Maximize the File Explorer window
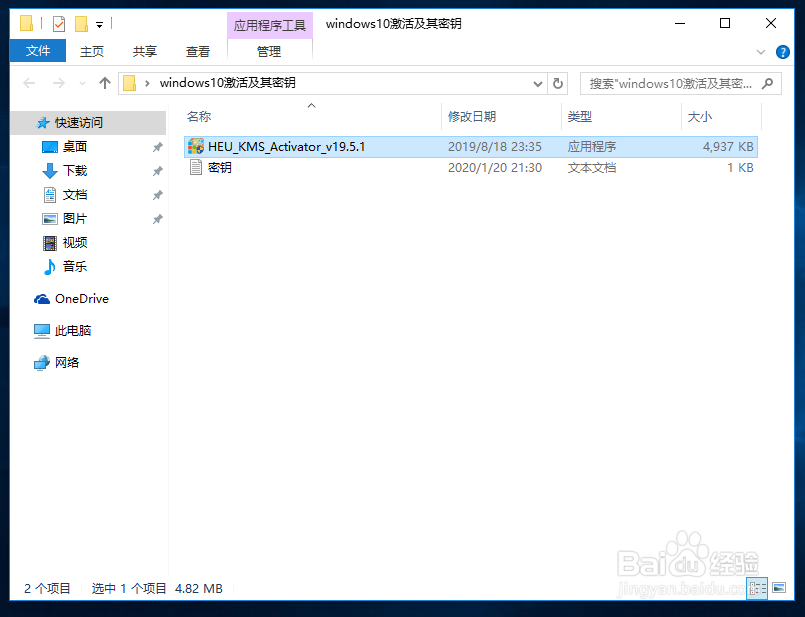Screen dimensions: 805x617 pyautogui.click(x=725, y=24)
